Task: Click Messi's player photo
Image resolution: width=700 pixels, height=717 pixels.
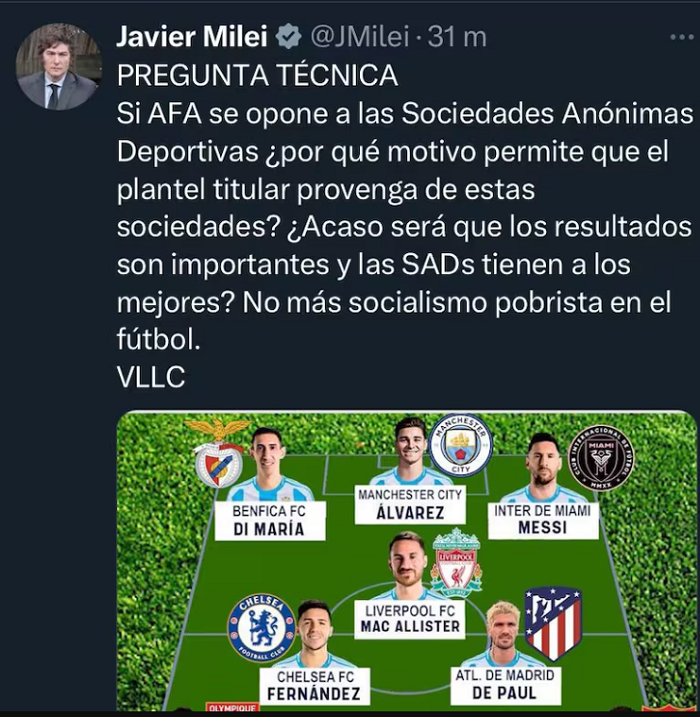Action: [543, 466]
